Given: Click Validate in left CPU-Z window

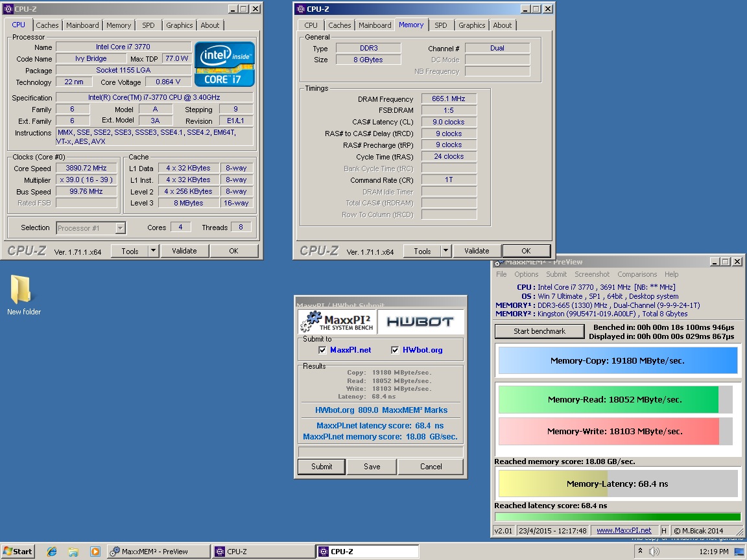Looking at the screenshot, I should [184, 251].
